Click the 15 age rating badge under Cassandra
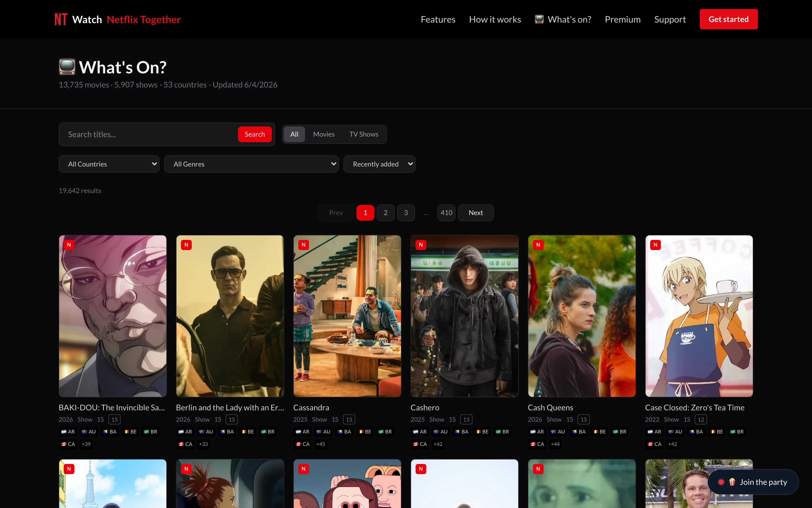This screenshot has height=508, width=812. coord(349,419)
